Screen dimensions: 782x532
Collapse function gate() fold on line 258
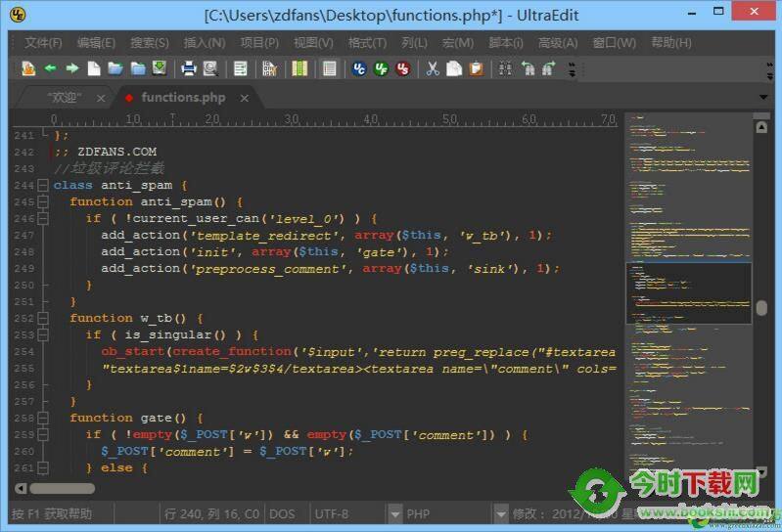pyautogui.click(x=43, y=418)
